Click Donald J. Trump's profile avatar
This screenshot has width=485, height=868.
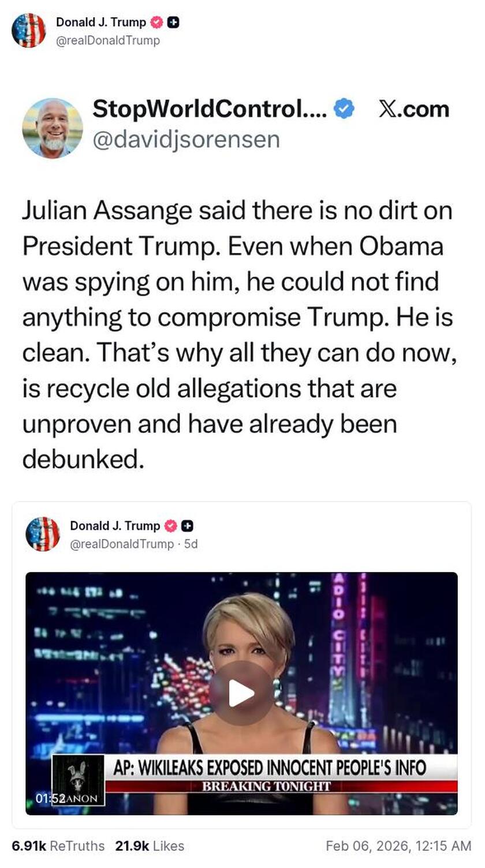(x=29, y=29)
